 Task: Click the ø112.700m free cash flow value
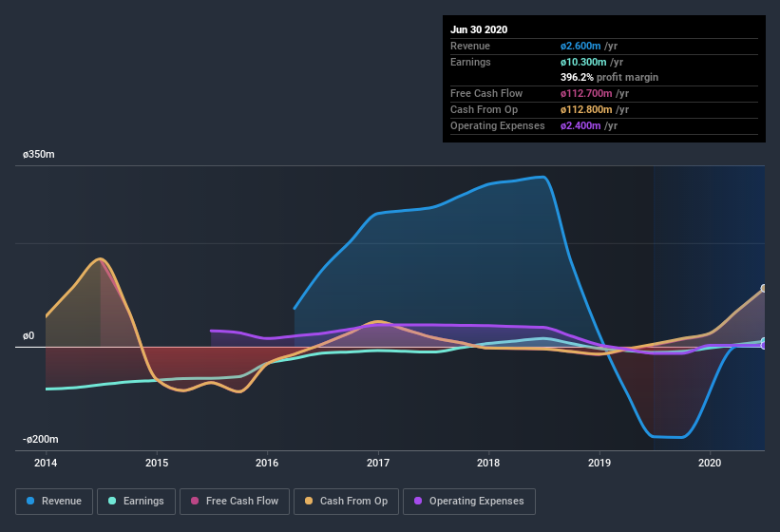(x=586, y=93)
